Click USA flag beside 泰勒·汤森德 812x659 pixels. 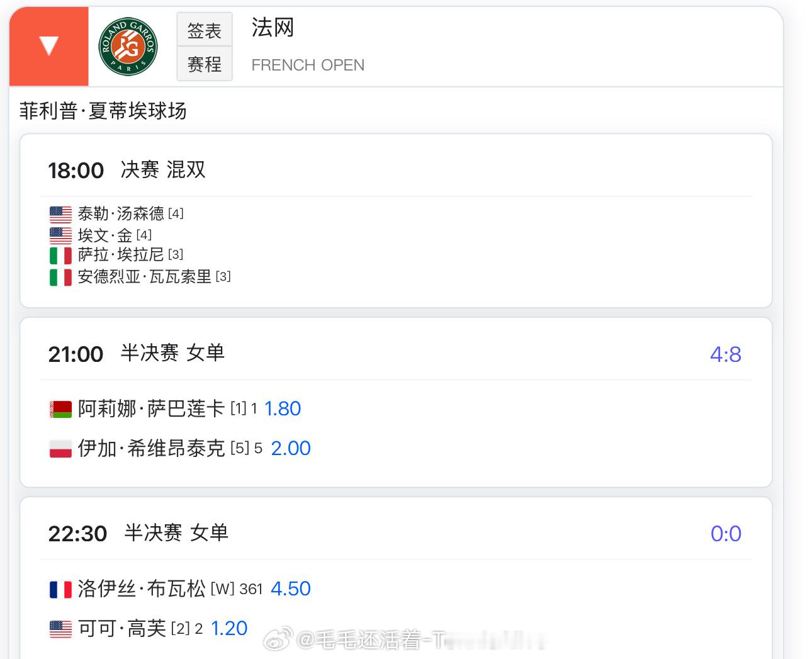[x=61, y=215]
